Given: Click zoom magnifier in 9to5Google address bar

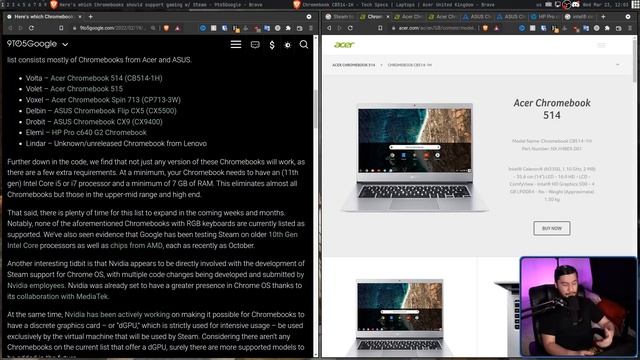Looking at the screenshot, I should click(153, 28).
